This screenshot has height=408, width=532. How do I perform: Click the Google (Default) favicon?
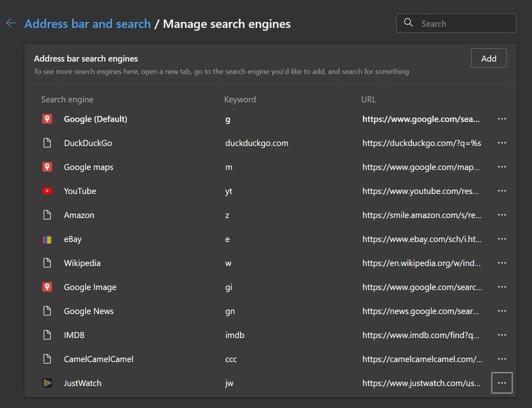[x=47, y=119]
